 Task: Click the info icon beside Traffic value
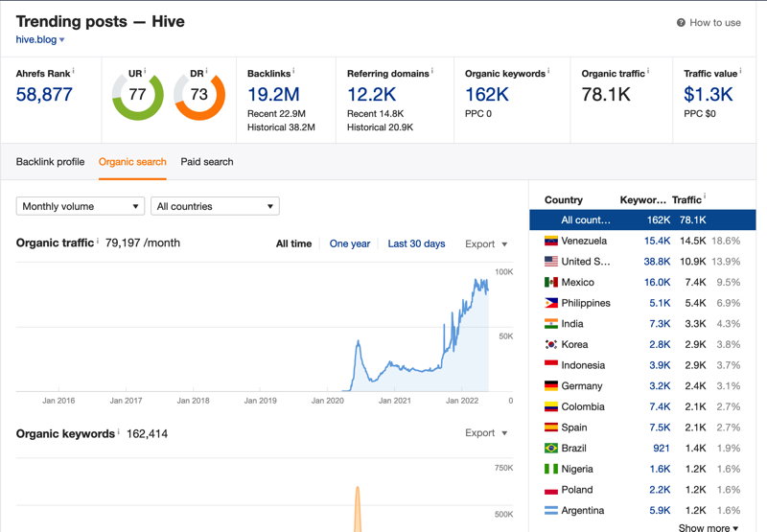coord(740,71)
